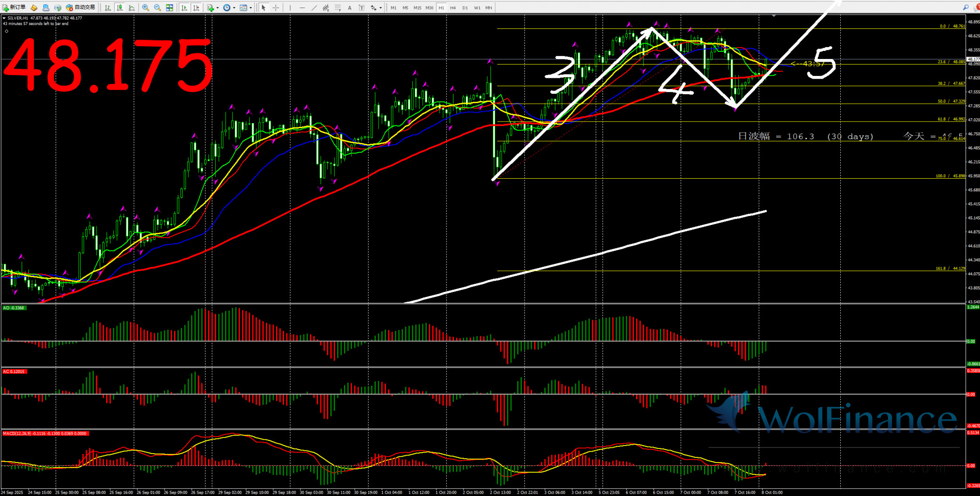
Task: Toggle candlestick chart mode
Action: pos(120,8)
